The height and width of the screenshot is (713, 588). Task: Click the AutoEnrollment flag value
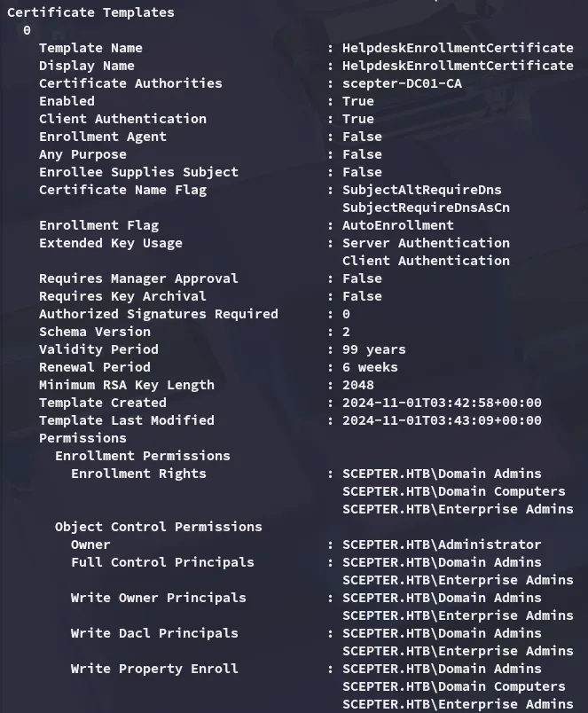[397, 225]
